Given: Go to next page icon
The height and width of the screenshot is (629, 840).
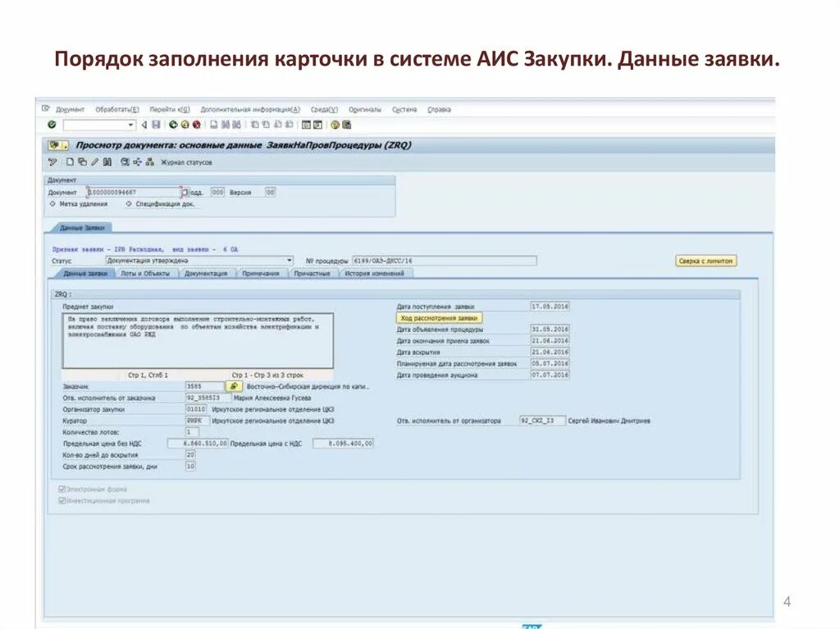Looking at the screenshot, I should (x=277, y=125).
